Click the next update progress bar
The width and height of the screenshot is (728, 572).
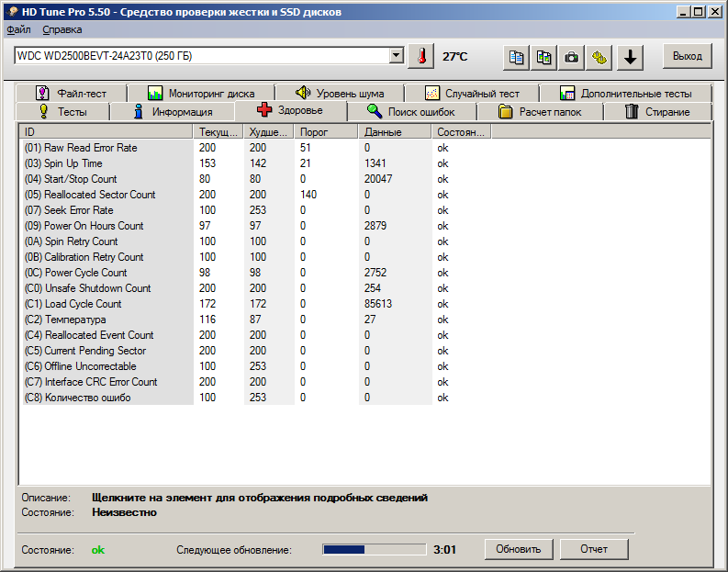point(373,549)
